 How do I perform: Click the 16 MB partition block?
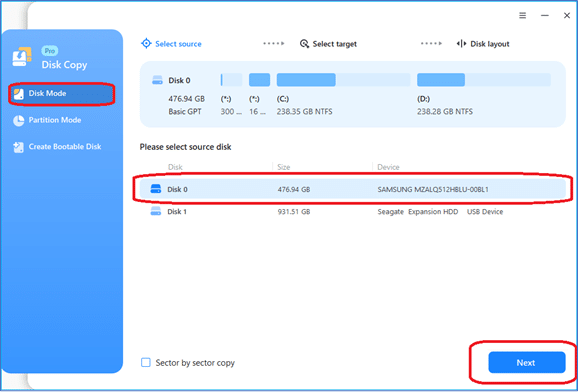coord(260,80)
